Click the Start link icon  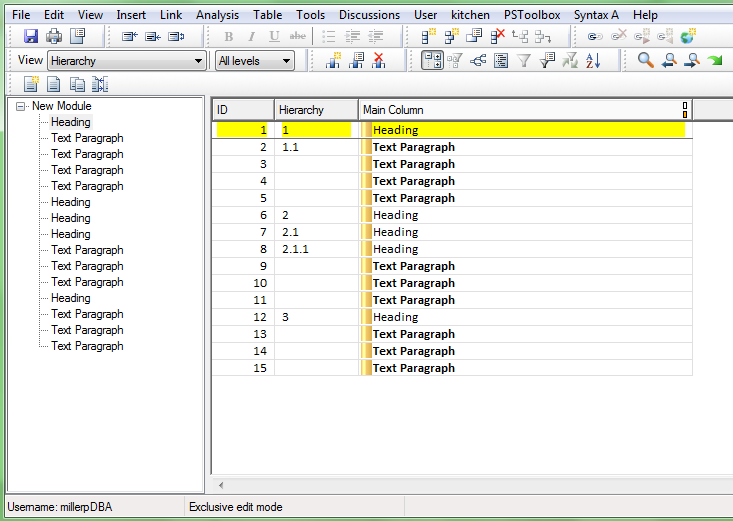click(x=642, y=36)
